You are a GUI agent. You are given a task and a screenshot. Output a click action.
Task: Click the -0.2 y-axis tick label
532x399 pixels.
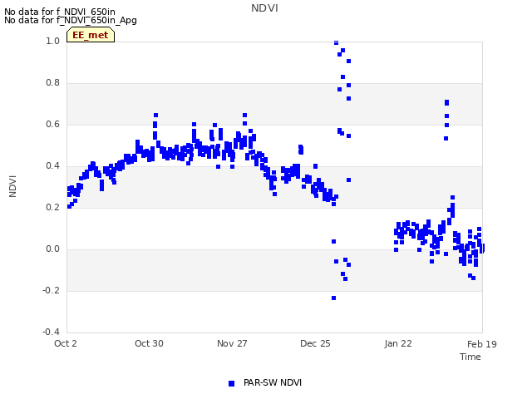tap(51, 290)
